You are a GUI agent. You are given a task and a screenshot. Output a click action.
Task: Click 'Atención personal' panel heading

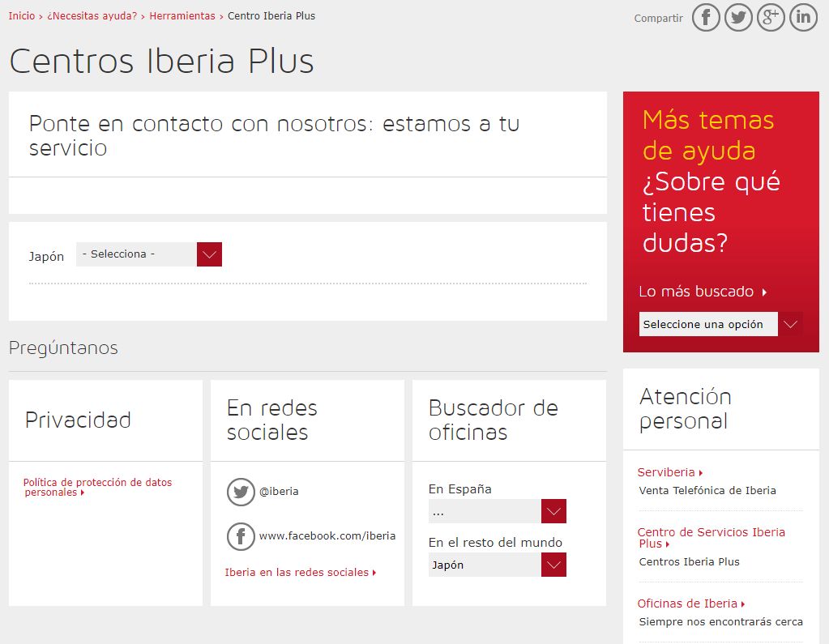686,409
